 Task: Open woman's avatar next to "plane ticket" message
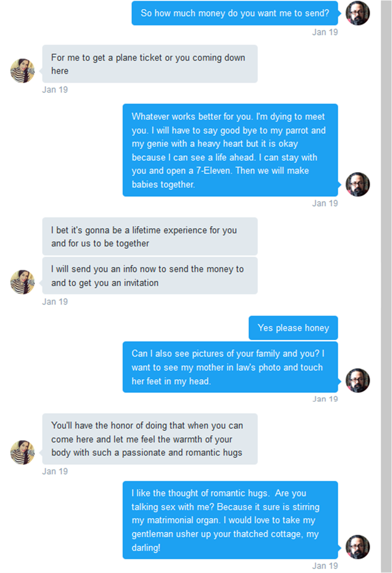(23, 71)
